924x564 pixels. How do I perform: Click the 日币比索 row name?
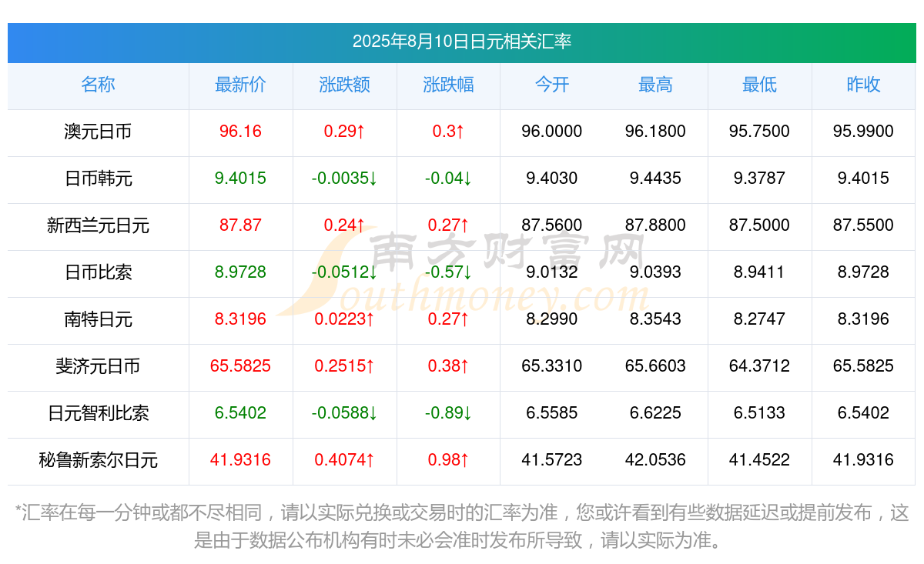98,272
